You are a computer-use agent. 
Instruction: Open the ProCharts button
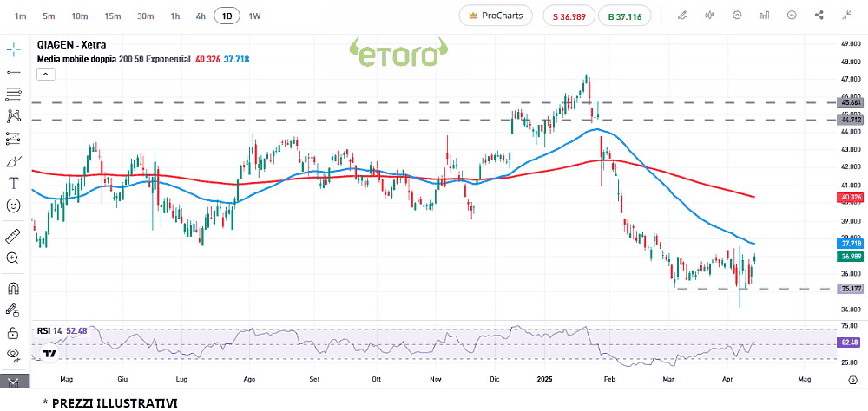point(496,16)
